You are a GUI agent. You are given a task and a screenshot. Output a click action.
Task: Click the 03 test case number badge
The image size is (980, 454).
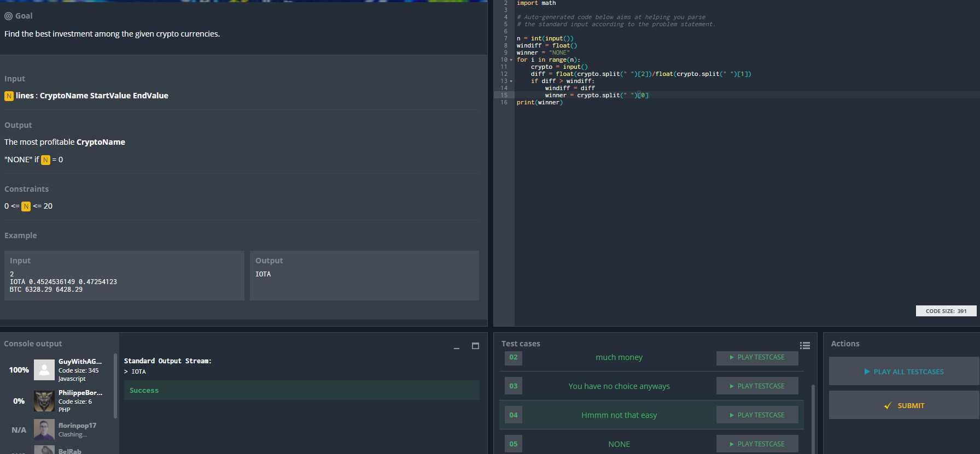(513, 386)
